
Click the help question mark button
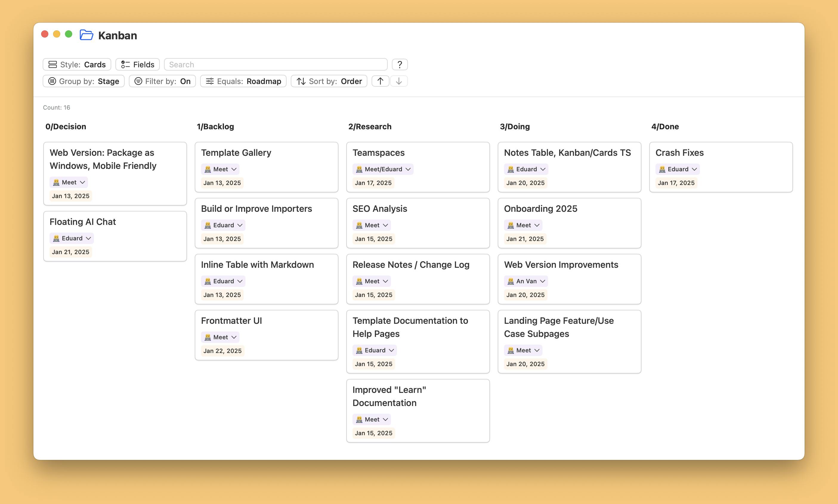(400, 64)
